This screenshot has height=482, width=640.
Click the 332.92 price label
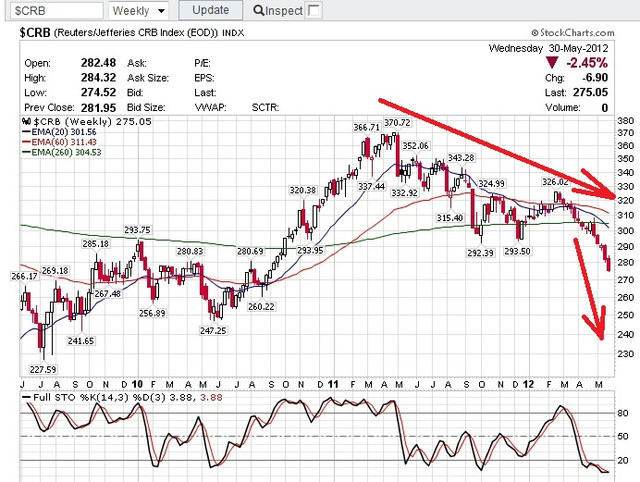tap(404, 193)
